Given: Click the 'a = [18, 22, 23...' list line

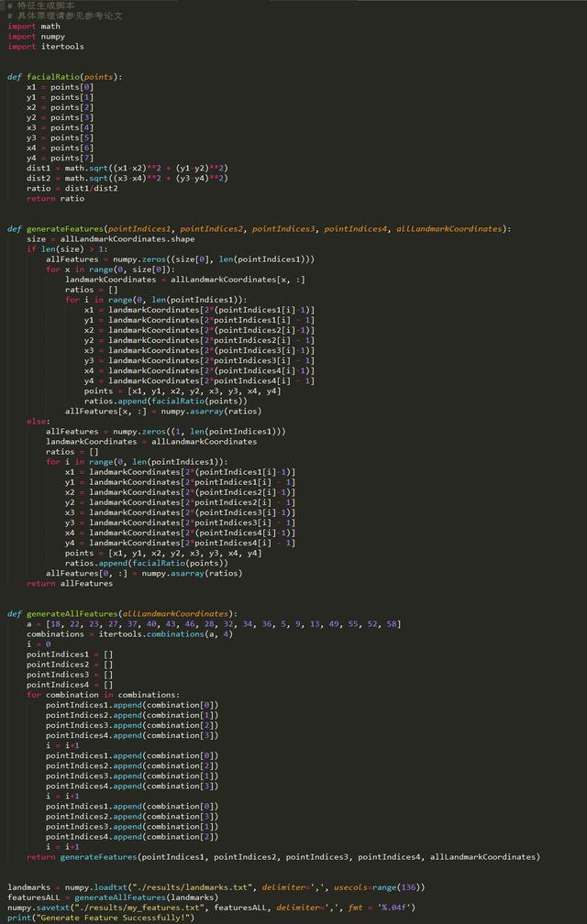Looking at the screenshot, I should point(214,623).
